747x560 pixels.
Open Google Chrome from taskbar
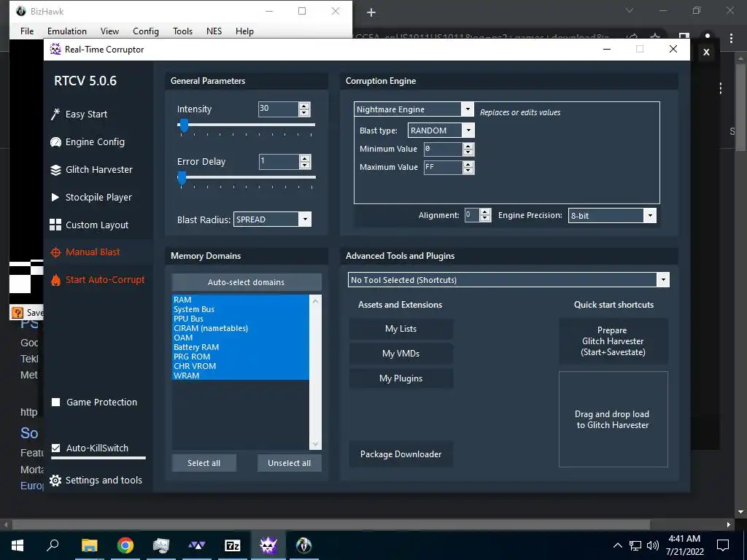[125, 545]
